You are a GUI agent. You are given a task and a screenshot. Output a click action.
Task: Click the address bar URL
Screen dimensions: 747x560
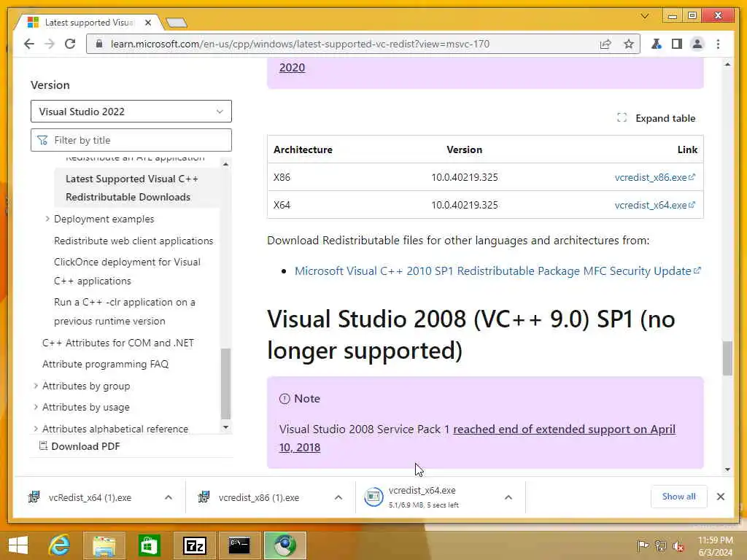tap(300, 44)
